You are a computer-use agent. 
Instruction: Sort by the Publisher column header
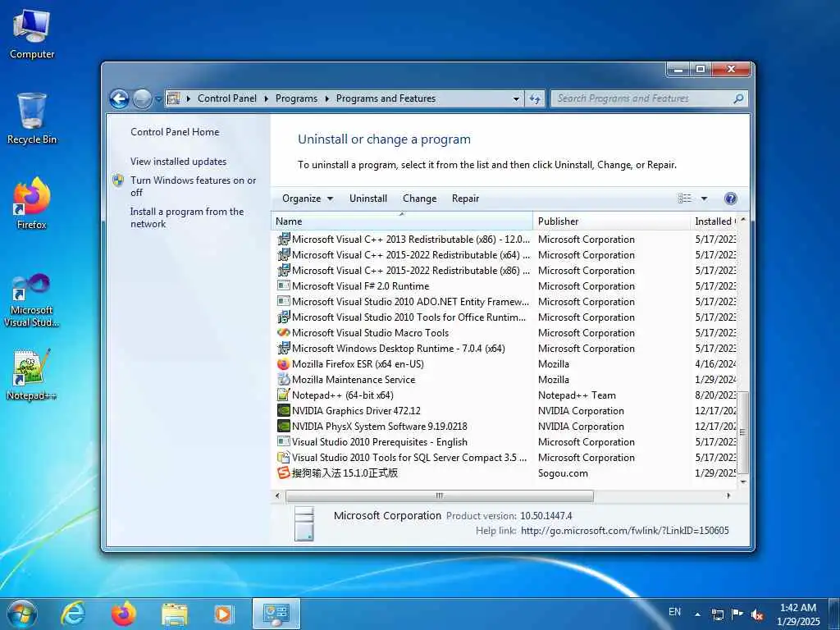pos(612,221)
